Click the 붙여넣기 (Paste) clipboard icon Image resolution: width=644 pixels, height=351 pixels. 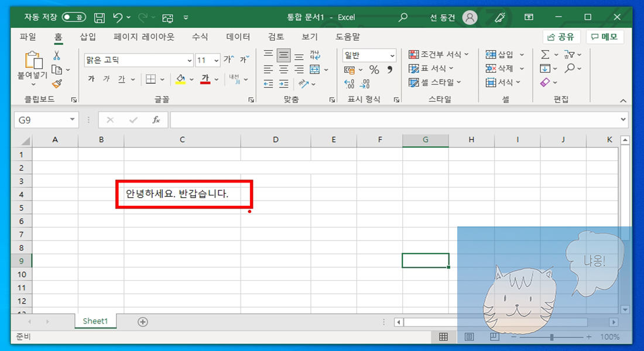pyautogui.click(x=33, y=60)
